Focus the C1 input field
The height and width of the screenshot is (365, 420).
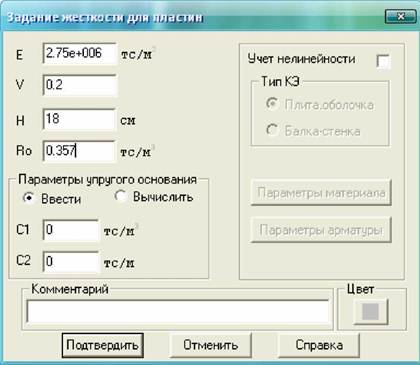[71, 230]
